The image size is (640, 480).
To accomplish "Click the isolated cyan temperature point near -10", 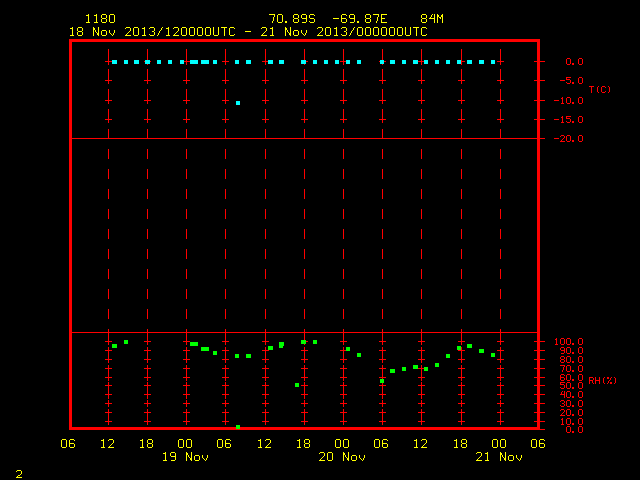I will pyautogui.click(x=238, y=103).
